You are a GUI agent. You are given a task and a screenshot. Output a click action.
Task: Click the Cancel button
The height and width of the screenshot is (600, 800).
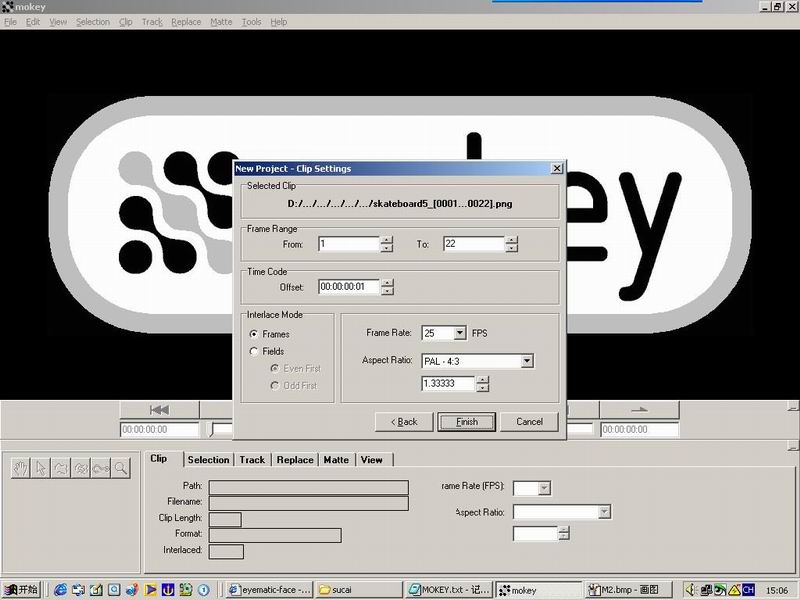click(x=529, y=422)
